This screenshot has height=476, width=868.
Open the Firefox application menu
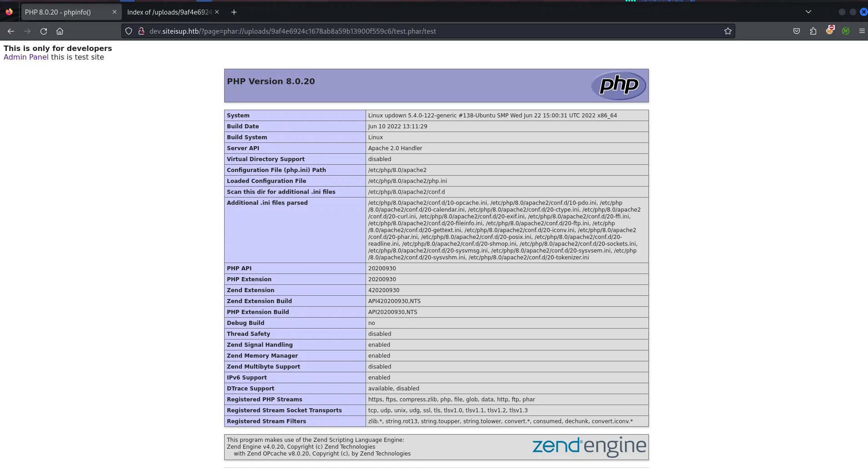click(x=862, y=31)
